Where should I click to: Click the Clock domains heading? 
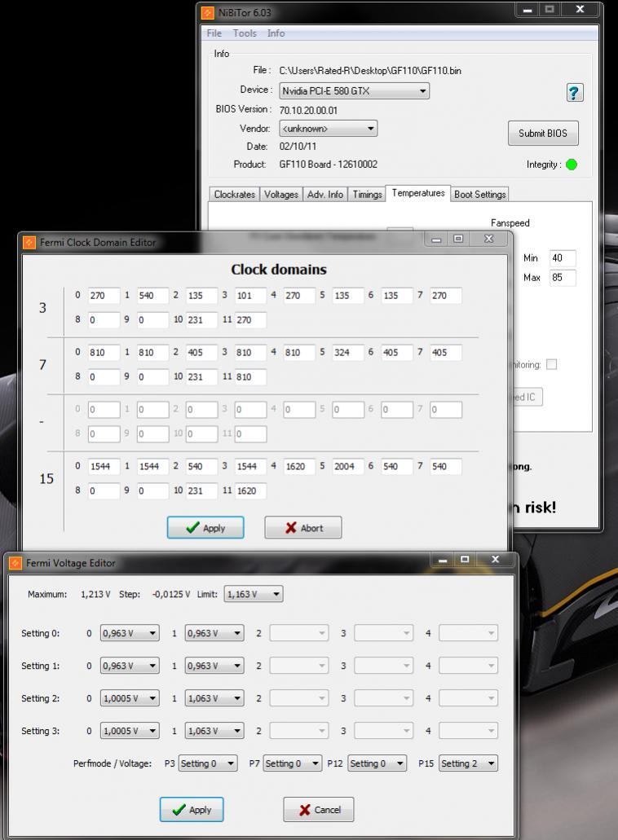tap(279, 270)
